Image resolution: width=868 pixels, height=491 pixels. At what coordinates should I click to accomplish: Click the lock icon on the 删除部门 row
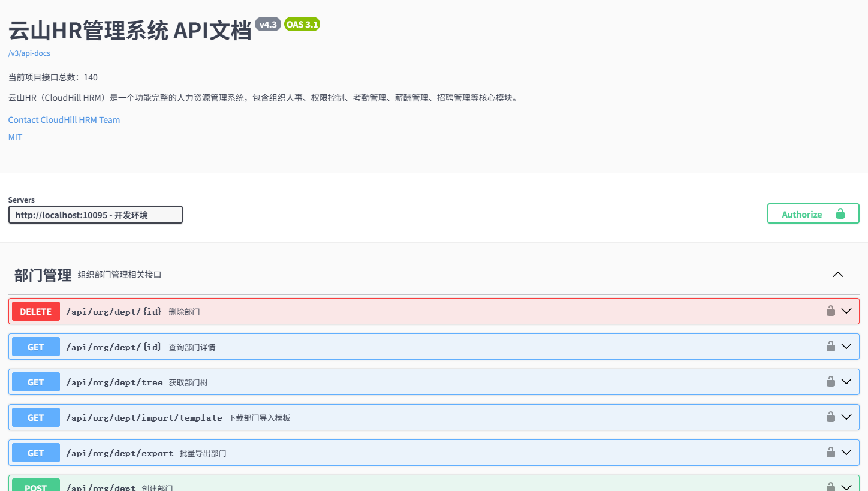click(831, 311)
